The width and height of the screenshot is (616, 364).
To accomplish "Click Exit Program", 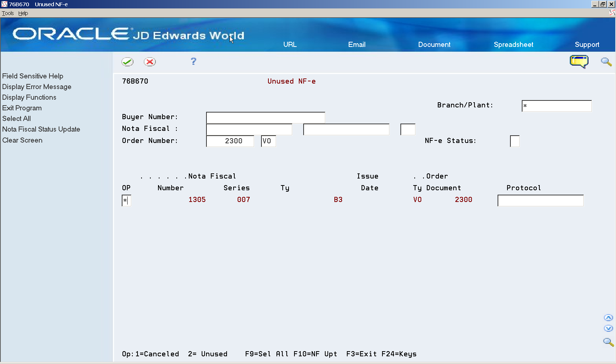I will (x=22, y=108).
